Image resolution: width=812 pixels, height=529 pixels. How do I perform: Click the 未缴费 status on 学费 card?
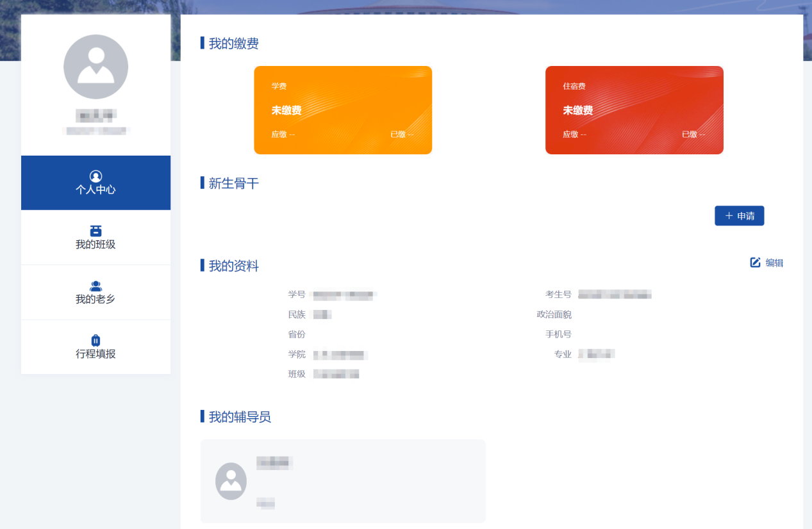[286, 110]
